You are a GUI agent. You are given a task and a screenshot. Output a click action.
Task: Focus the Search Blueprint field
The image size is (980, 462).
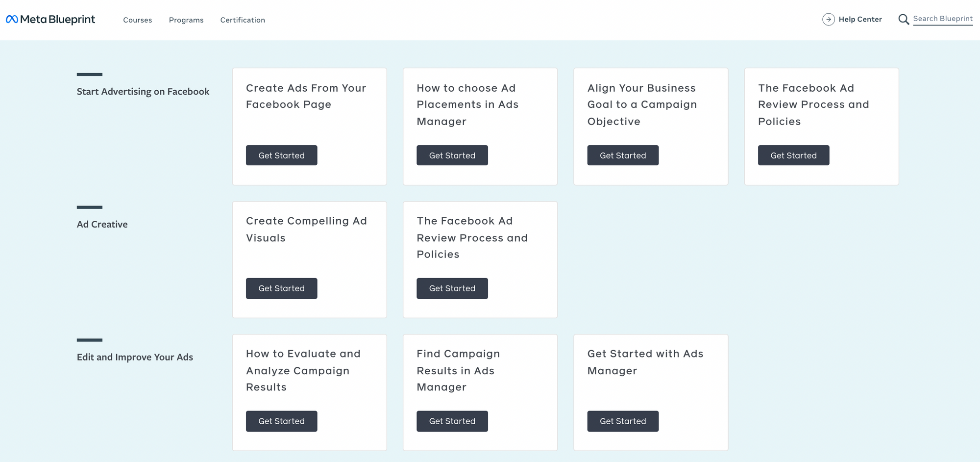pos(943,19)
